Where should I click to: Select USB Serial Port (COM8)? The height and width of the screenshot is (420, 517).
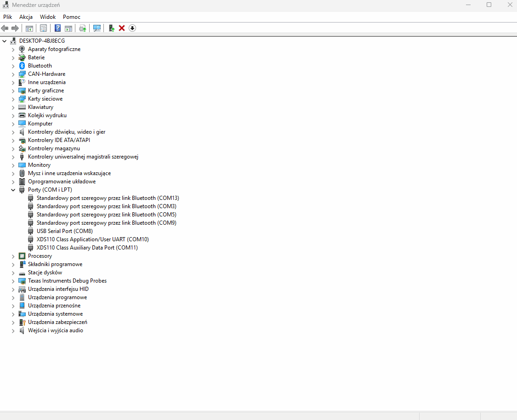click(x=65, y=231)
